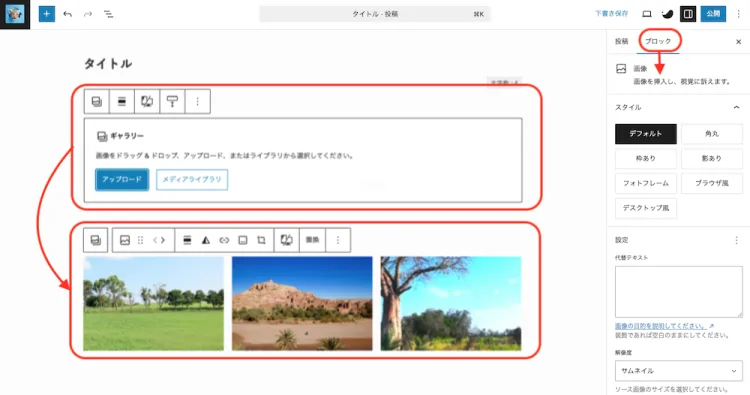Screen dimensions: 750x395
Task: Select the デフォルト style
Action: (x=646, y=134)
